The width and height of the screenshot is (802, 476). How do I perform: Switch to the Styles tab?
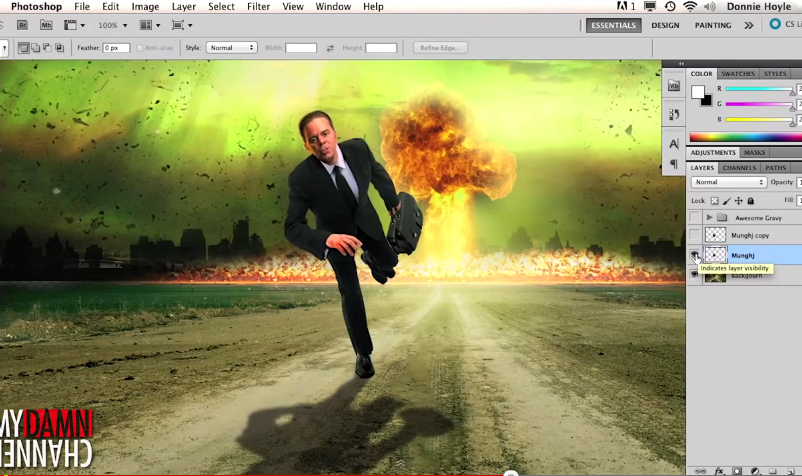[775, 74]
